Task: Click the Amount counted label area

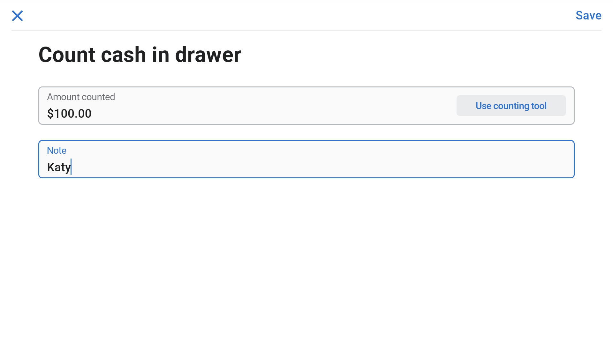Action: [x=81, y=97]
